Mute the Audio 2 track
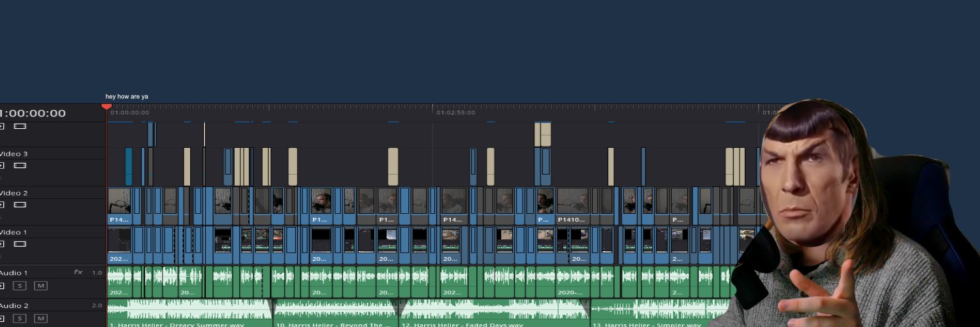Viewport: 980px width, 327px height. [41, 318]
